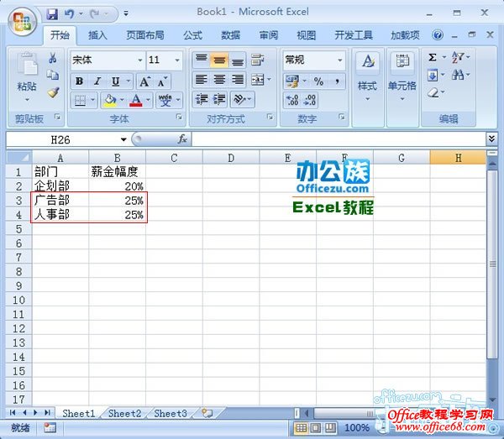Switch to Page Layout view button
The height and width of the screenshot is (439, 504).
click(x=315, y=427)
